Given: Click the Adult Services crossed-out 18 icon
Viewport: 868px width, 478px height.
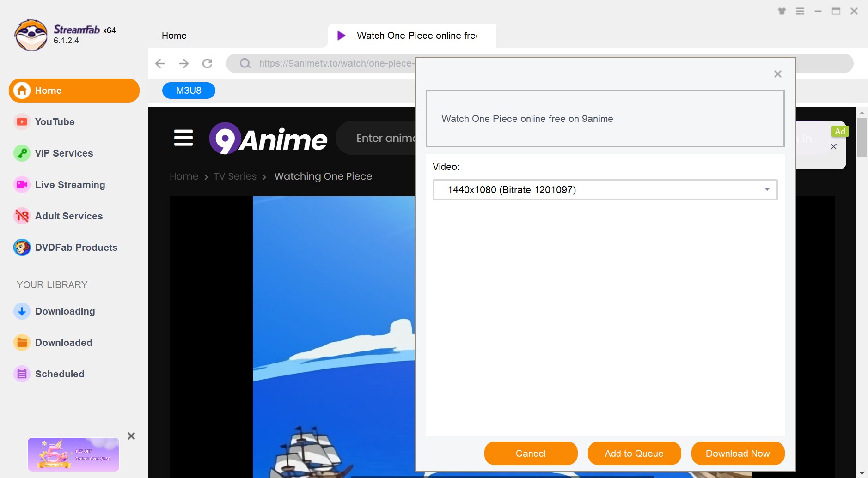Looking at the screenshot, I should coord(22,216).
